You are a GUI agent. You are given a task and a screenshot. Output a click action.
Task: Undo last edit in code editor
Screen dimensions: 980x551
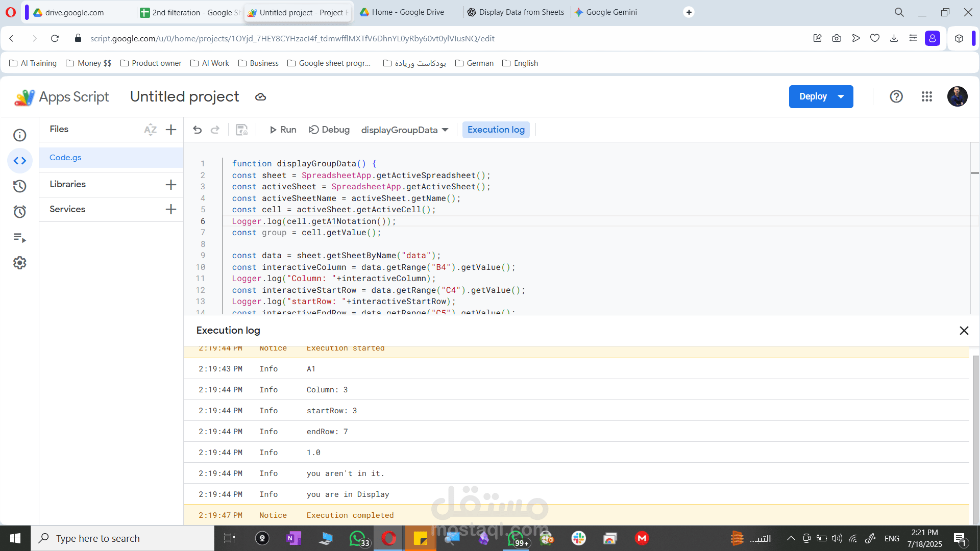coord(198,130)
